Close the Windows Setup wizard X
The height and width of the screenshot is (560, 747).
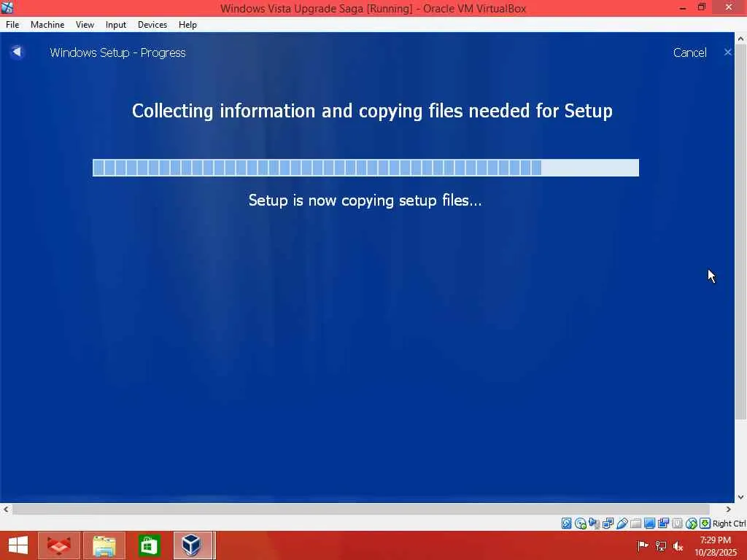point(727,52)
